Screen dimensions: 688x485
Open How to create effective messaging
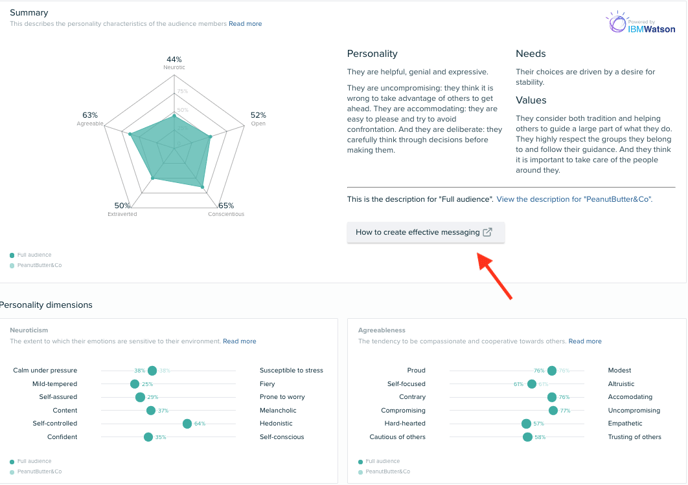(x=426, y=232)
